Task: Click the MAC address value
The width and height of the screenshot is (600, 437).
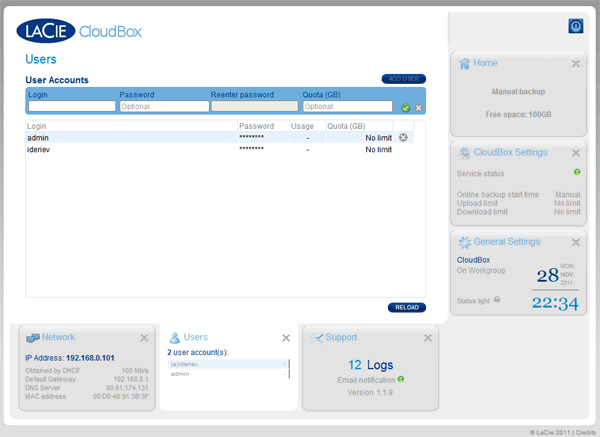Action: click(x=121, y=396)
